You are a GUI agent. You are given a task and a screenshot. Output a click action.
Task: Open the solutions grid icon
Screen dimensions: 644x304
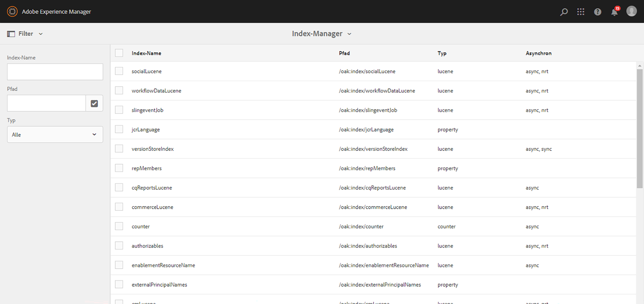point(581,12)
